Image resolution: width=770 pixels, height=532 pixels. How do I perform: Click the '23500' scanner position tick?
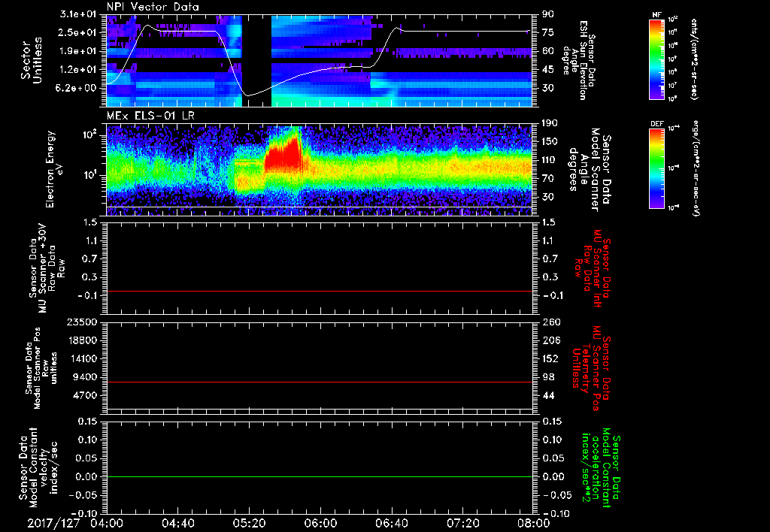pos(81,322)
